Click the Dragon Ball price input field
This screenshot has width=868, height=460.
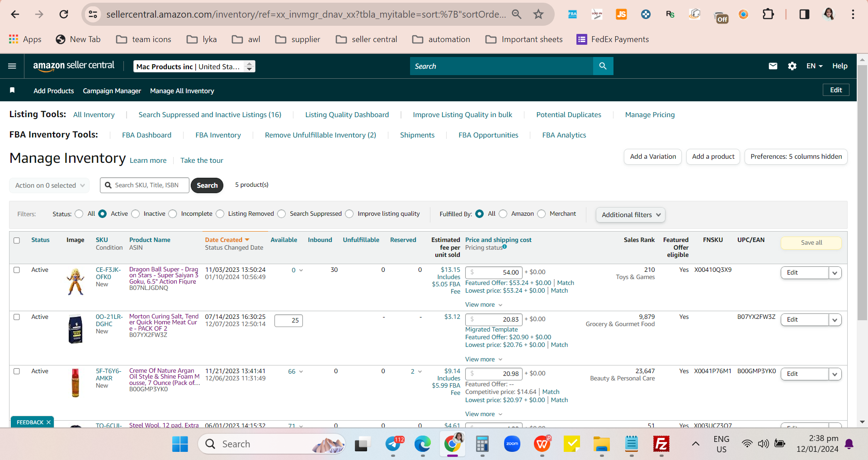[494, 273]
